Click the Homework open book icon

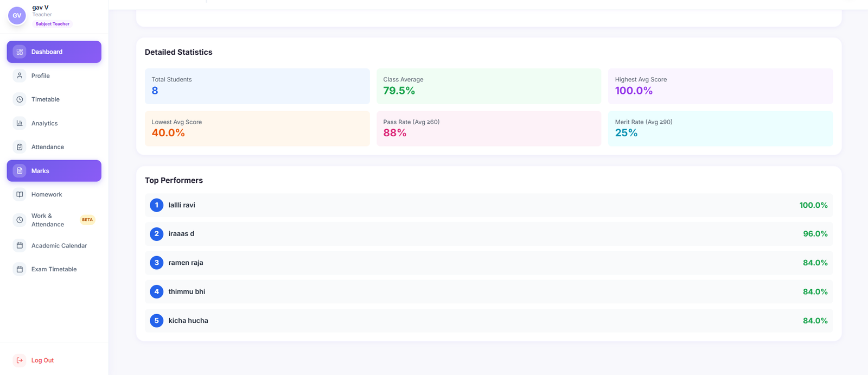20,194
